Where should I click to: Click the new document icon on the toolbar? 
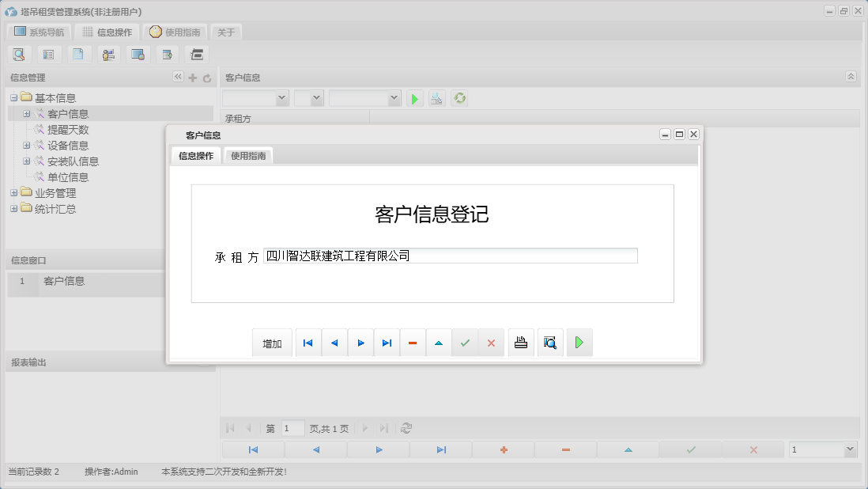(78, 54)
